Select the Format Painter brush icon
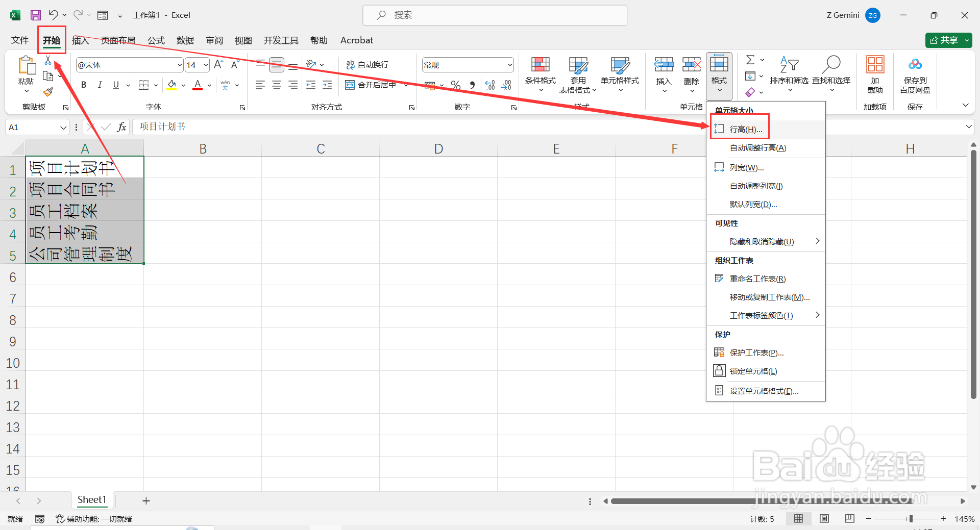 coord(48,92)
